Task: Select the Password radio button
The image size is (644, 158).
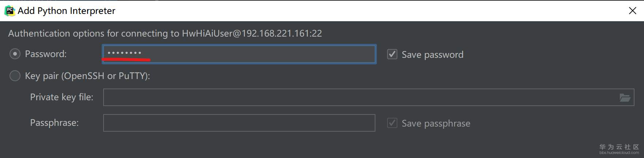Action: point(15,54)
